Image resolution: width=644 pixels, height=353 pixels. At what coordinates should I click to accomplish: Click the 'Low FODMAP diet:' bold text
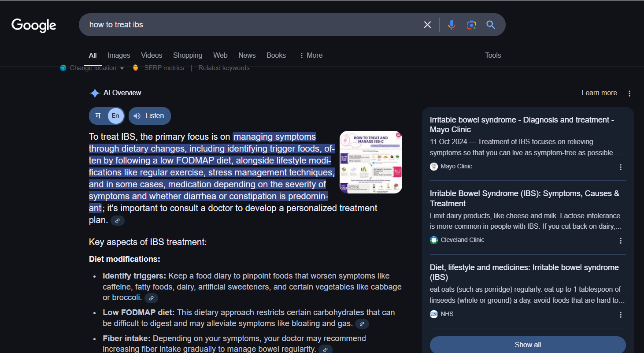(x=139, y=312)
